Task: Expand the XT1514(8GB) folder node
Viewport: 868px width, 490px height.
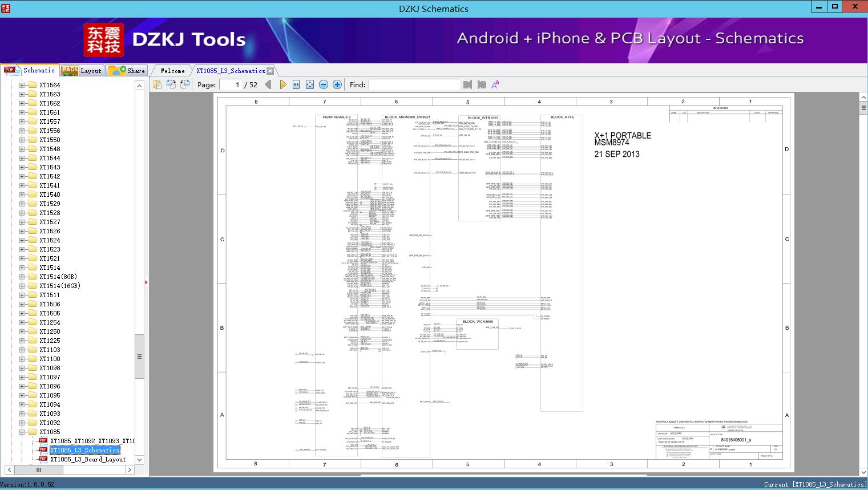Action: pyautogui.click(x=22, y=277)
